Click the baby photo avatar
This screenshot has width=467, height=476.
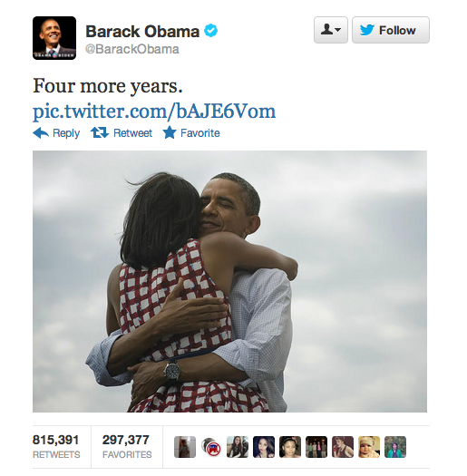click(x=369, y=447)
